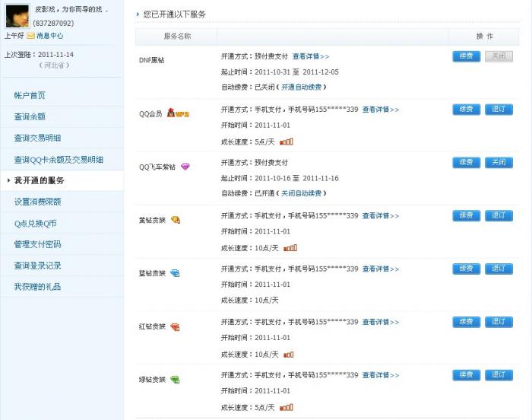Screen dimensions: 532x420
Task: Click 退订 button for 蓝钻贵族
Action: 499,269
